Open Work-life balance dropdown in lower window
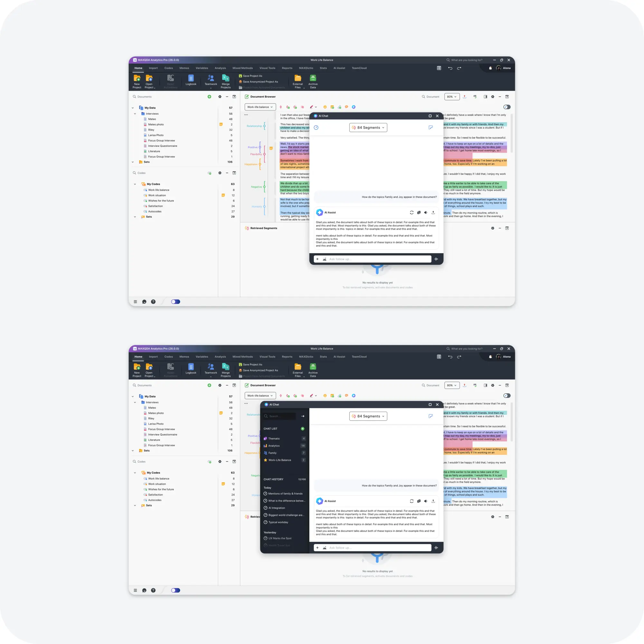 (x=260, y=396)
